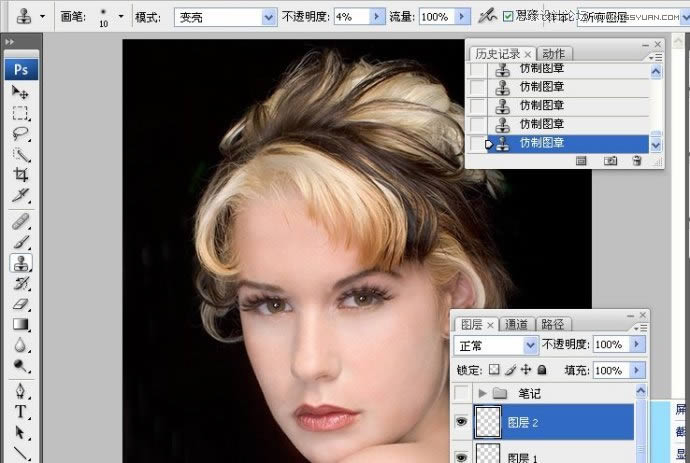
Task: Switch to the 动作 tab
Action: (x=552, y=53)
